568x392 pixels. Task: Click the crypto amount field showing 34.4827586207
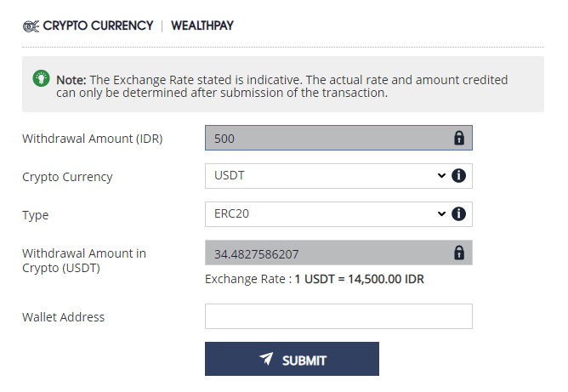(327, 253)
